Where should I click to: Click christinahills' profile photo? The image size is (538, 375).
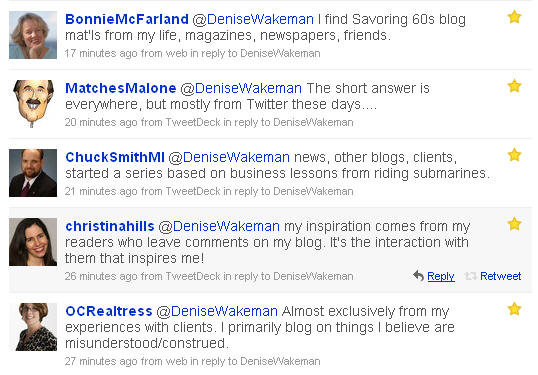point(33,242)
